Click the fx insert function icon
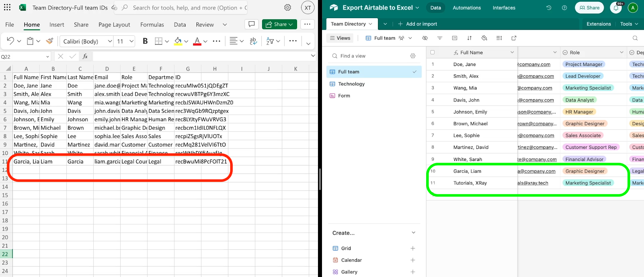The height and width of the screenshot is (277, 644). [x=85, y=56]
